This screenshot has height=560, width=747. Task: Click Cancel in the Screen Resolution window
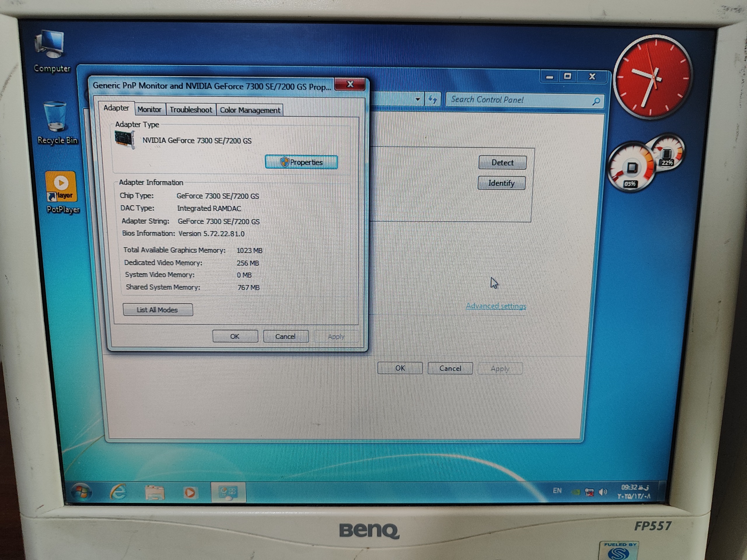[x=450, y=368]
